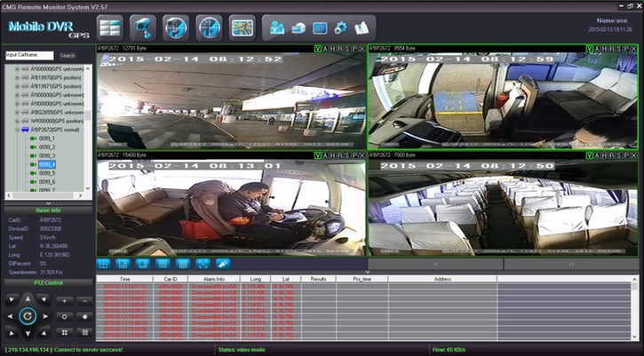Click the Input CarName text field

[x=28, y=55]
